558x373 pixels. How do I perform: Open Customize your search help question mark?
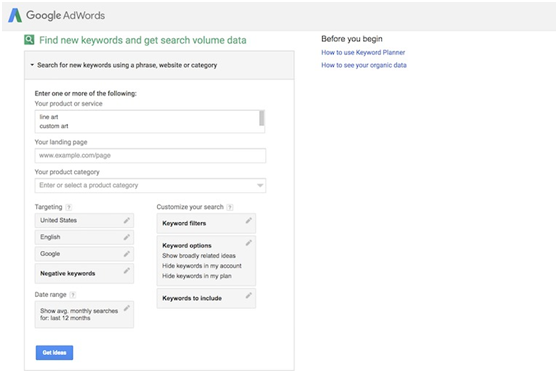point(230,207)
